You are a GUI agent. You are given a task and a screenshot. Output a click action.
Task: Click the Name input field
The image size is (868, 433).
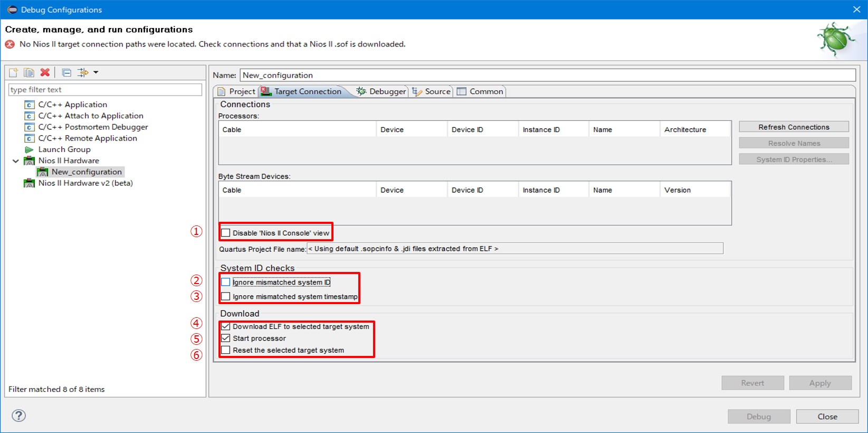548,75
